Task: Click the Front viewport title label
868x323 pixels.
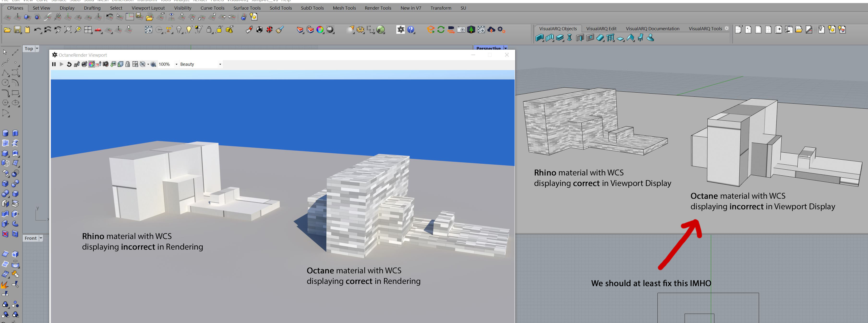Action: (x=30, y=238)
